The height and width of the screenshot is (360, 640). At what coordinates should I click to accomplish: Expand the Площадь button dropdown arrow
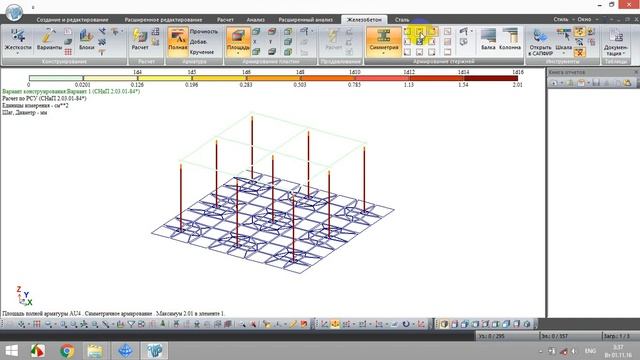pos(238,53)
